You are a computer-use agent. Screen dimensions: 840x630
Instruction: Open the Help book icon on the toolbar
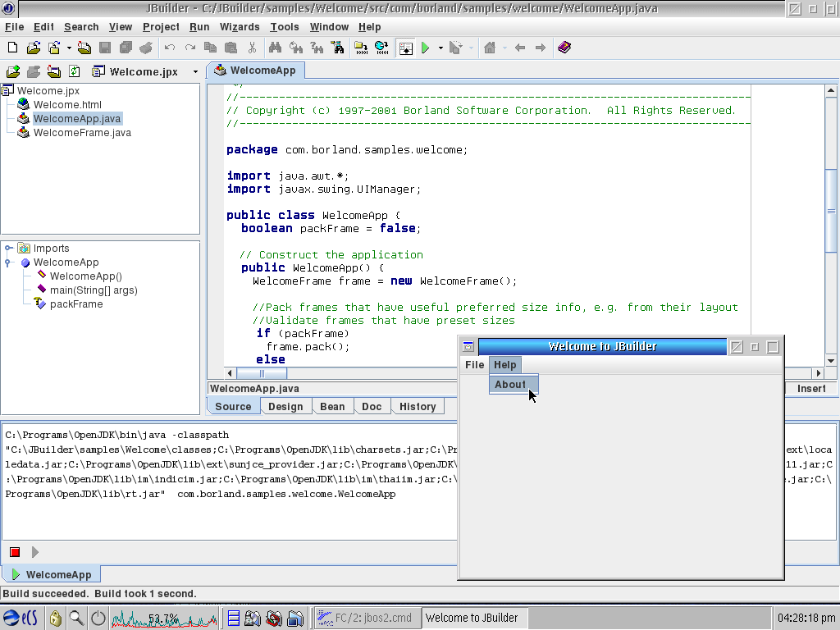tap(564, 48)
